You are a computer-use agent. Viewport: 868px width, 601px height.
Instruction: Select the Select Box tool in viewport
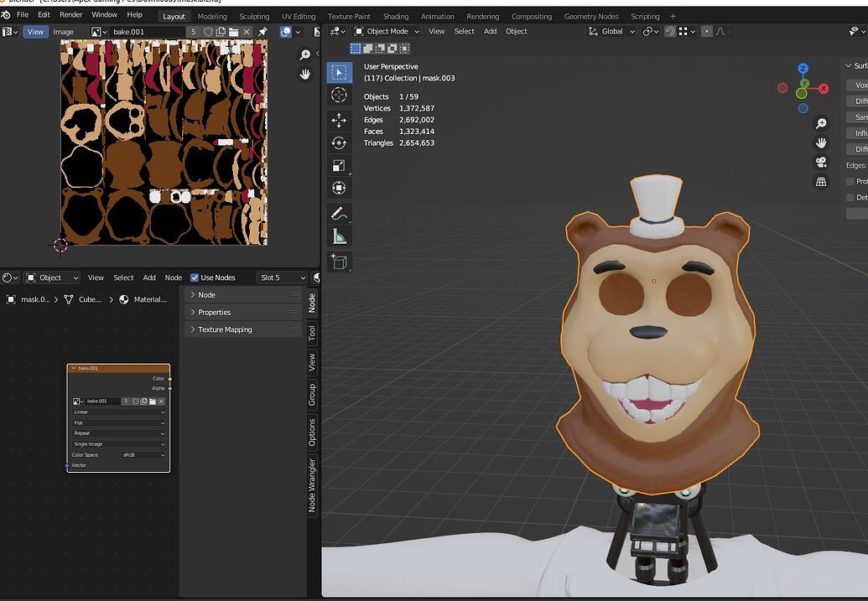339,72
